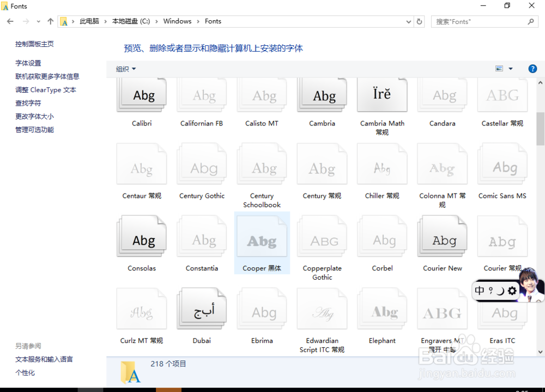545x392 pixels.
Task: Click the Windows breadcrumb segment
Action: [x=177, y=21]
